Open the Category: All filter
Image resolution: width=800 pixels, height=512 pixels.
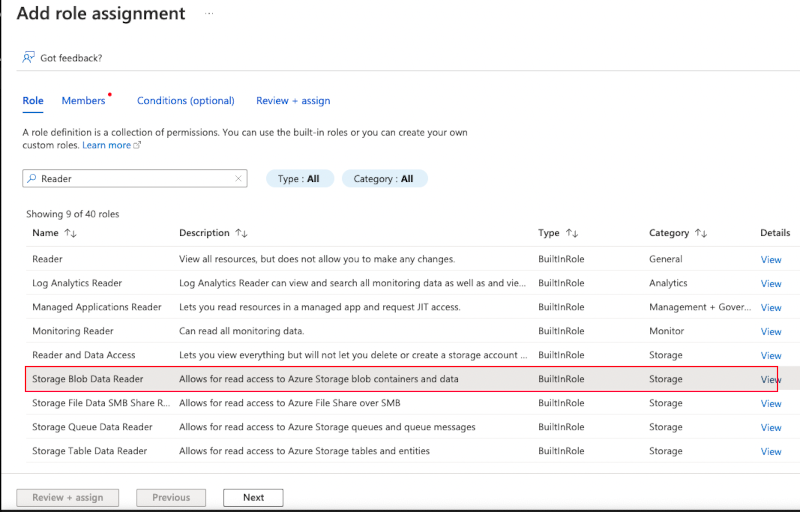(384, 179)
